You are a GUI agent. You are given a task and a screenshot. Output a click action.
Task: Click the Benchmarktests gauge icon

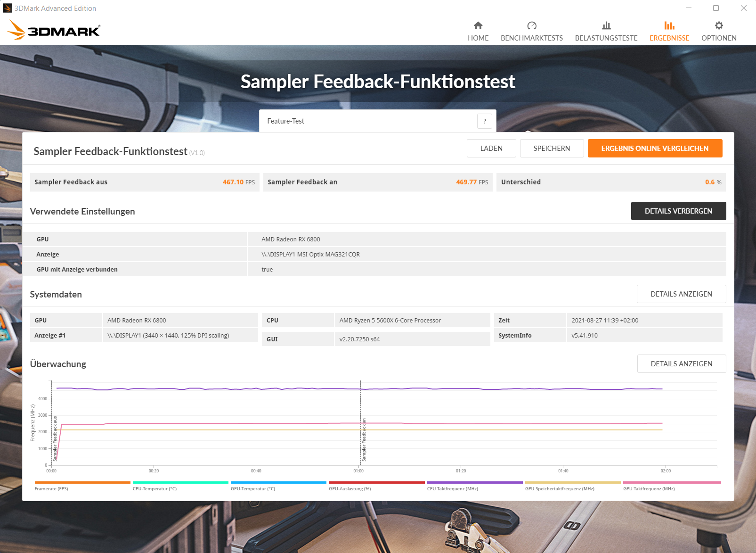tap(532, 25)
